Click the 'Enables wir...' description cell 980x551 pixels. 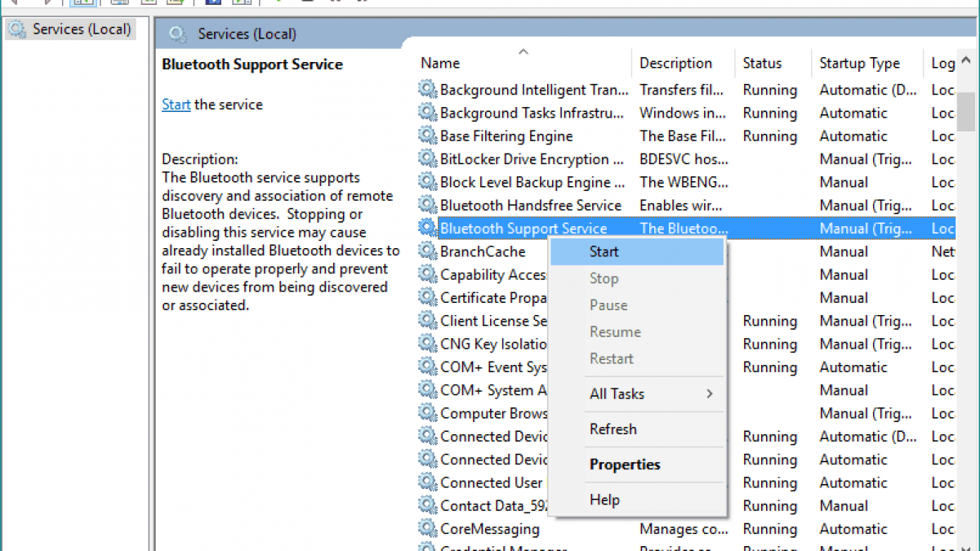pos(683,205)
